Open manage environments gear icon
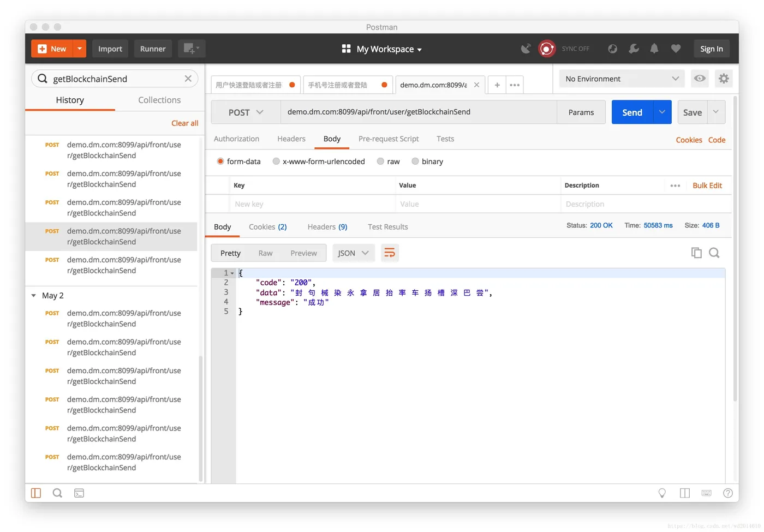 tap(724, 79)
